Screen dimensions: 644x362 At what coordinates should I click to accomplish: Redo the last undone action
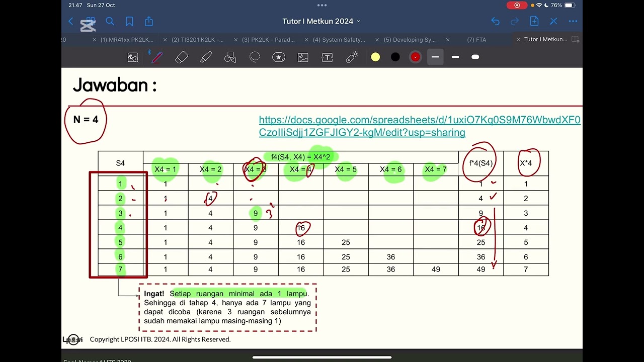pos(515,21)
